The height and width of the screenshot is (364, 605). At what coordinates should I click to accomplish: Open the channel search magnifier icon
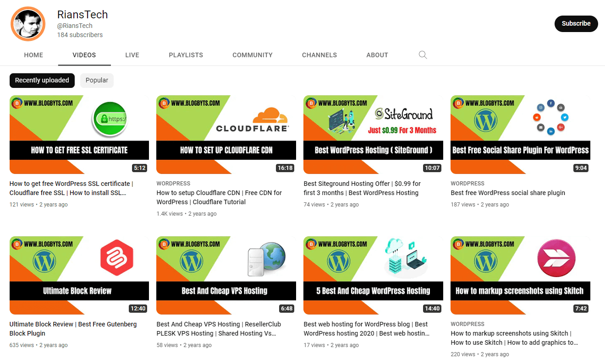(423, 55)
